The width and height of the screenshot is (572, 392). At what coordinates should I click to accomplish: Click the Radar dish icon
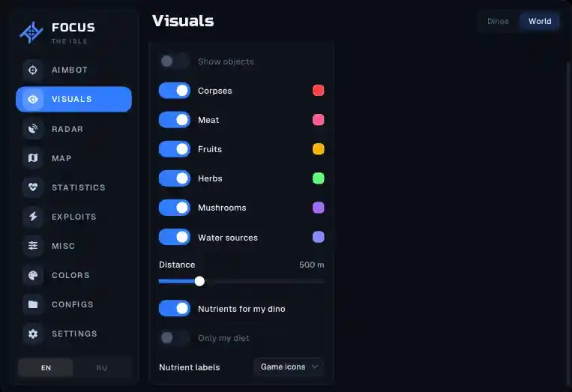(x=33, y=129)
